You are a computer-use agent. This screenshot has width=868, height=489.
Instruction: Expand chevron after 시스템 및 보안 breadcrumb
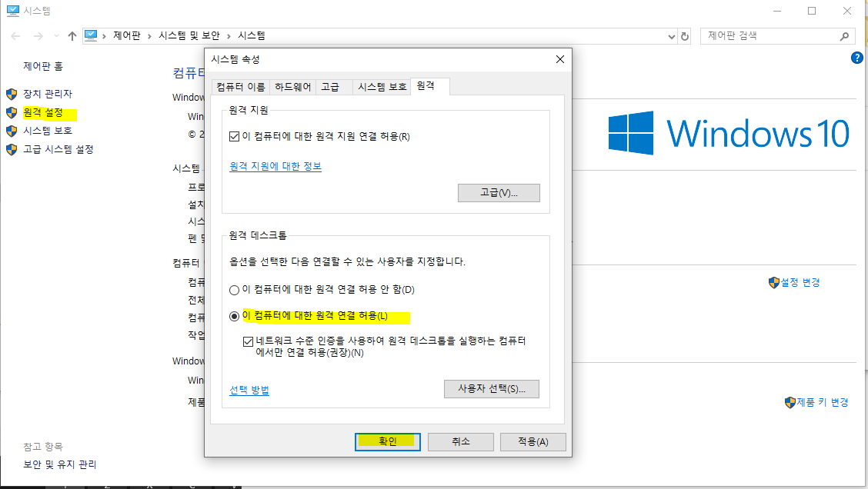229,36
